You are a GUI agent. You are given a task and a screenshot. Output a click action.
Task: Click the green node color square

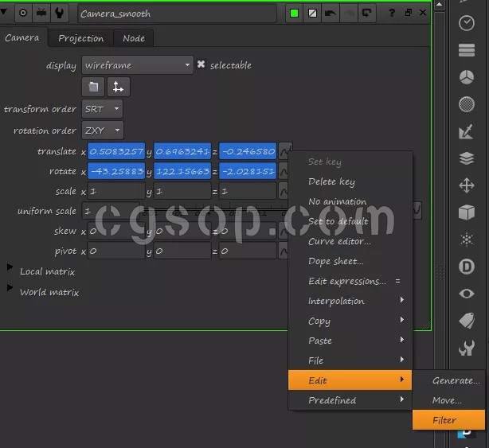pos(294,14)
